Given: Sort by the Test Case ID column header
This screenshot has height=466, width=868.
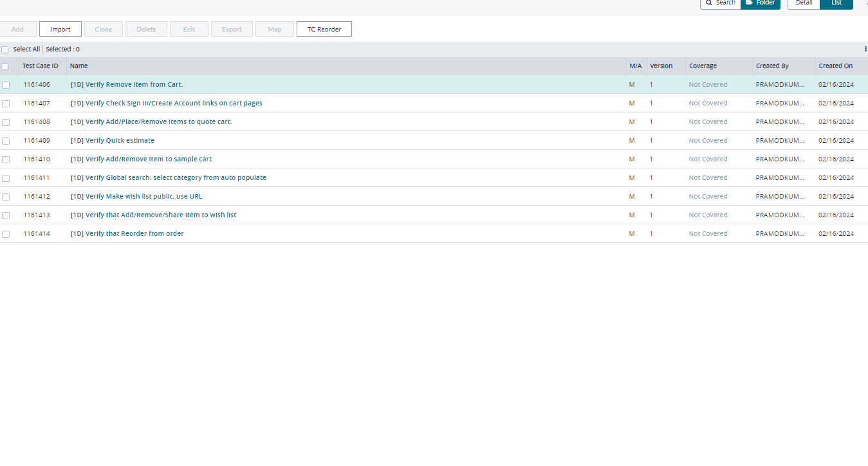Looking at the screenshot, I should click(x=40, y=66).
